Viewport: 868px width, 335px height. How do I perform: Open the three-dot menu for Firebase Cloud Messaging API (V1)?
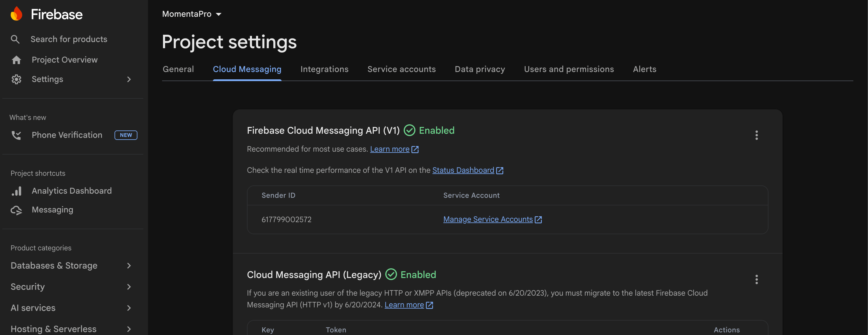756,135
